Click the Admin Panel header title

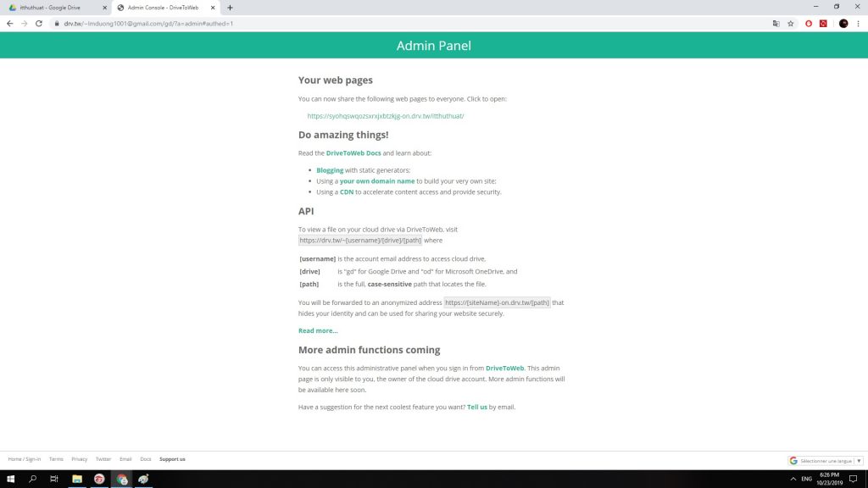[x=433, y=46]
